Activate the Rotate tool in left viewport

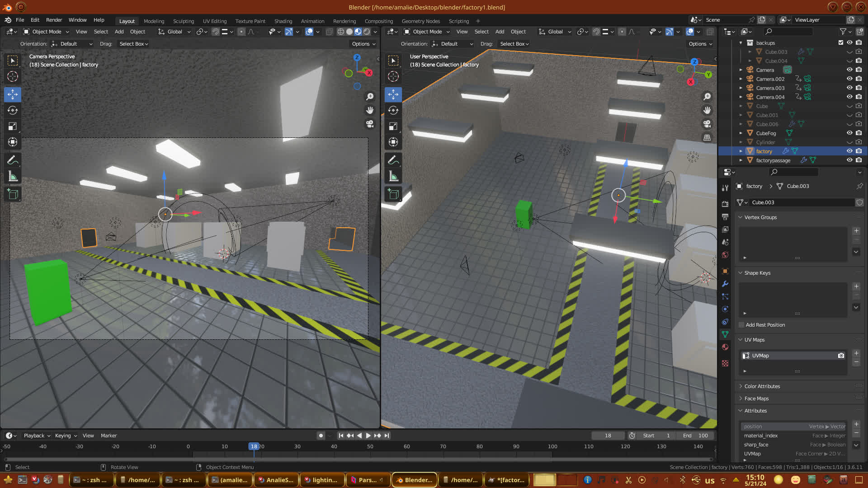tap(13, 110)
